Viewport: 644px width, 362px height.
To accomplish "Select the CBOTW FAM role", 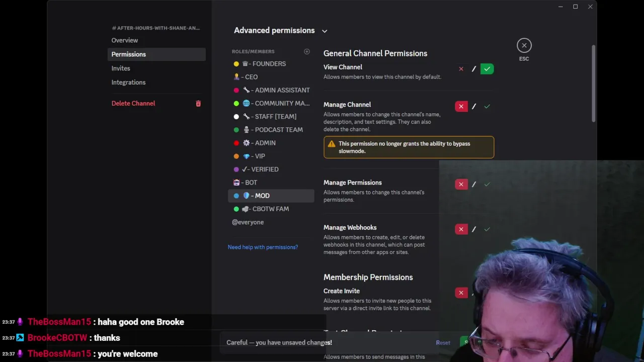I will pos(271,209).
